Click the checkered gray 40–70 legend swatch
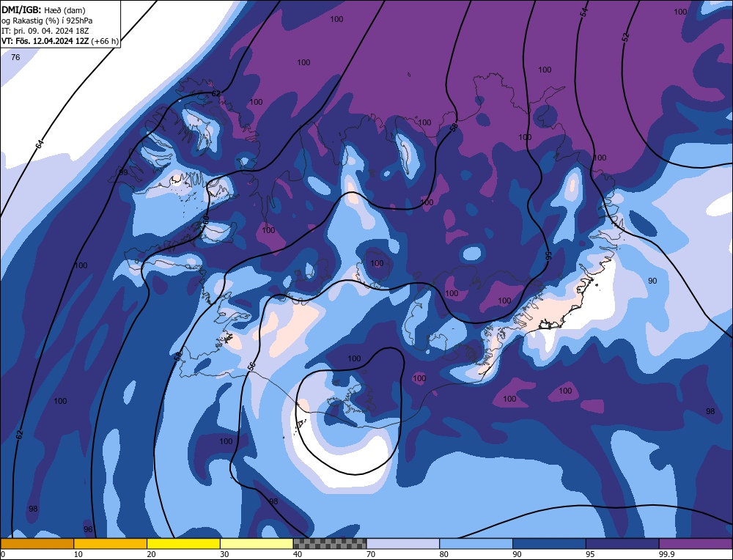 330,543
